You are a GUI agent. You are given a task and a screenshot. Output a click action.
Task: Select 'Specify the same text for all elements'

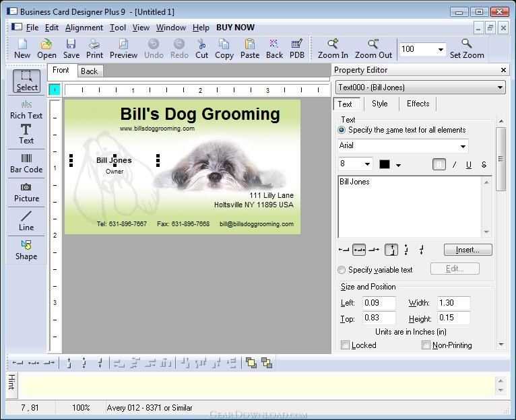point(342,130)
